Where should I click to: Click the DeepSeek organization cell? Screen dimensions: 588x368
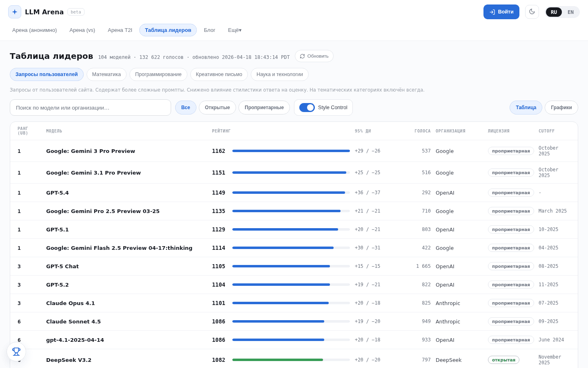[448, 360]
